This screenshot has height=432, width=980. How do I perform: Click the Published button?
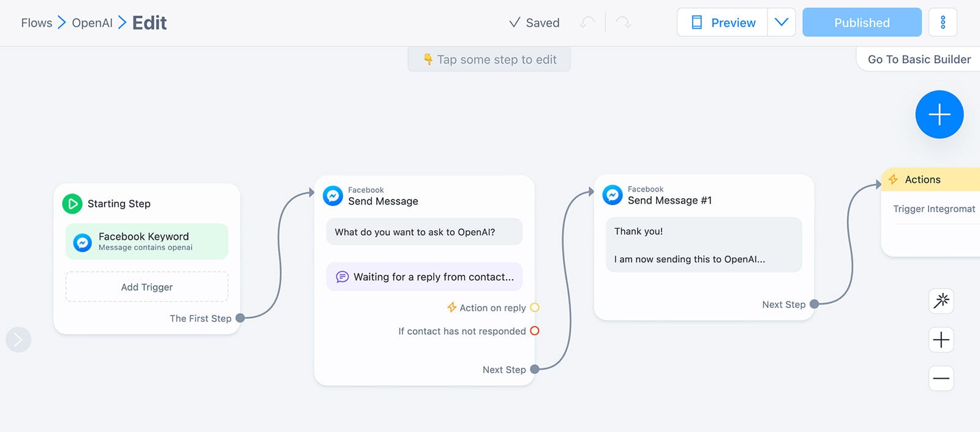pyautogui.click(x=862, y=23)
